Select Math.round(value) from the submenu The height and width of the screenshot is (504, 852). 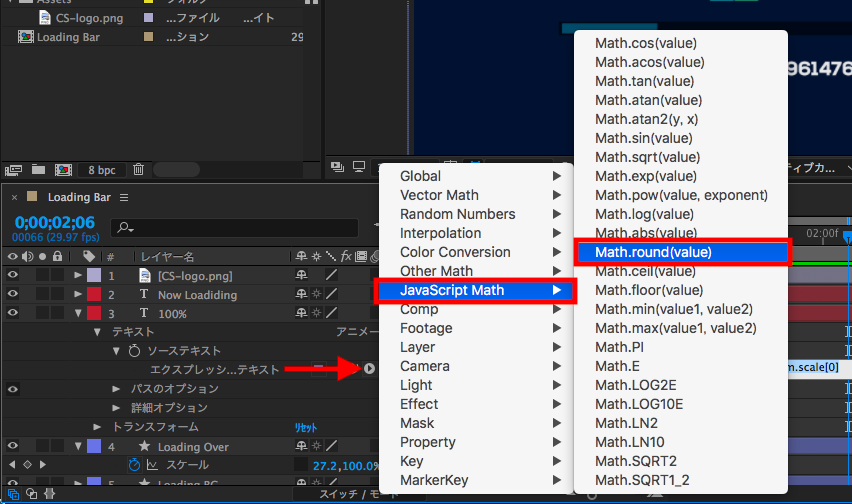click(682, 252)
